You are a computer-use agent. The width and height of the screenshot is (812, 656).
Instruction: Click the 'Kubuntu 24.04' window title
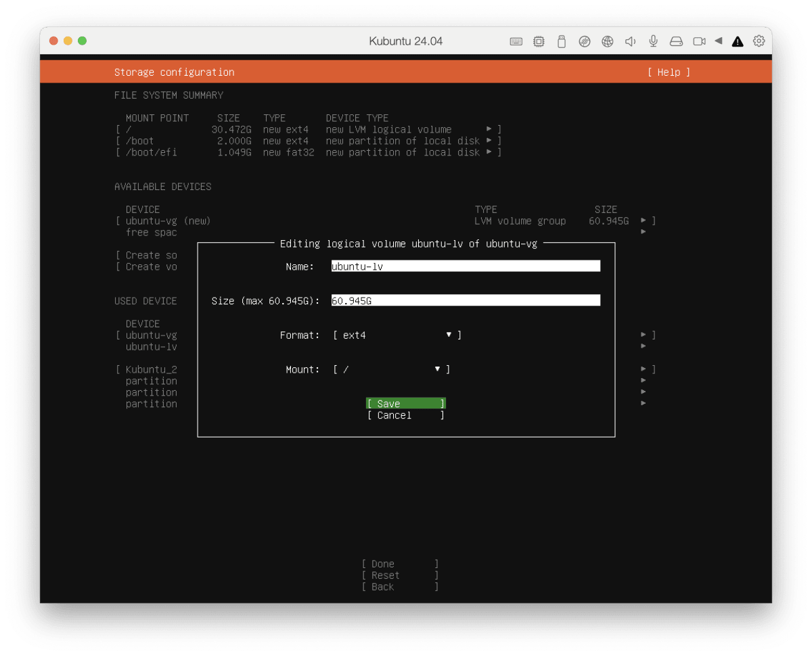(x=406, y=41)
